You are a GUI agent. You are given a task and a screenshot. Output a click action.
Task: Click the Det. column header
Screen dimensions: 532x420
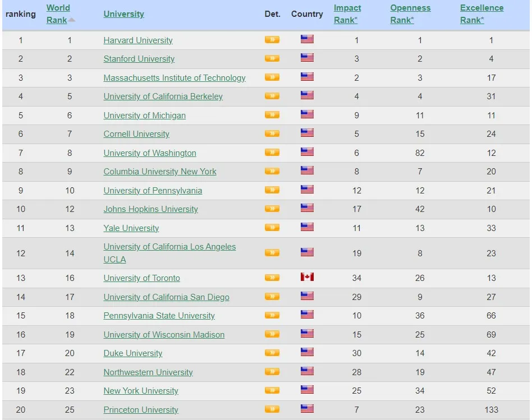272,14
